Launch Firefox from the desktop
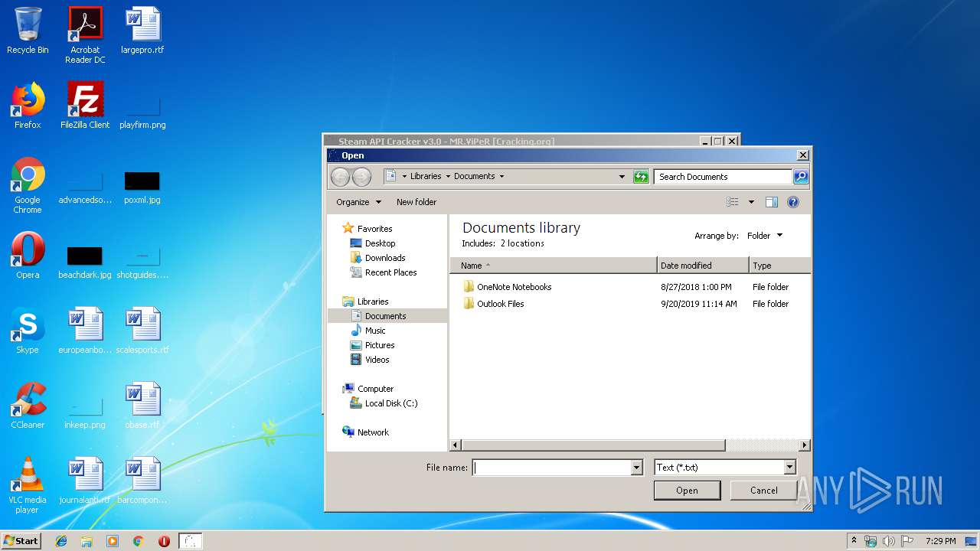The width and height of the screenshot is (980, 551). (28, 106)
